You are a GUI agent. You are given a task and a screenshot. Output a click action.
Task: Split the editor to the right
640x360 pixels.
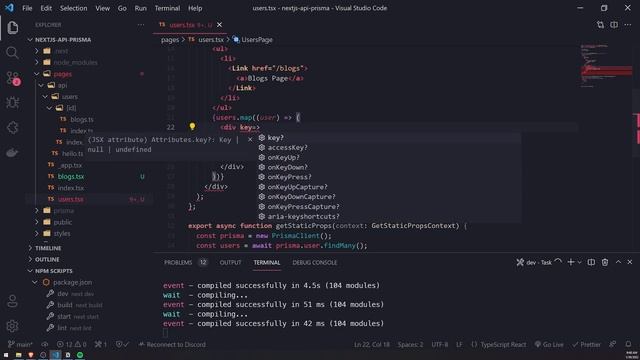[x=614, y=25]
